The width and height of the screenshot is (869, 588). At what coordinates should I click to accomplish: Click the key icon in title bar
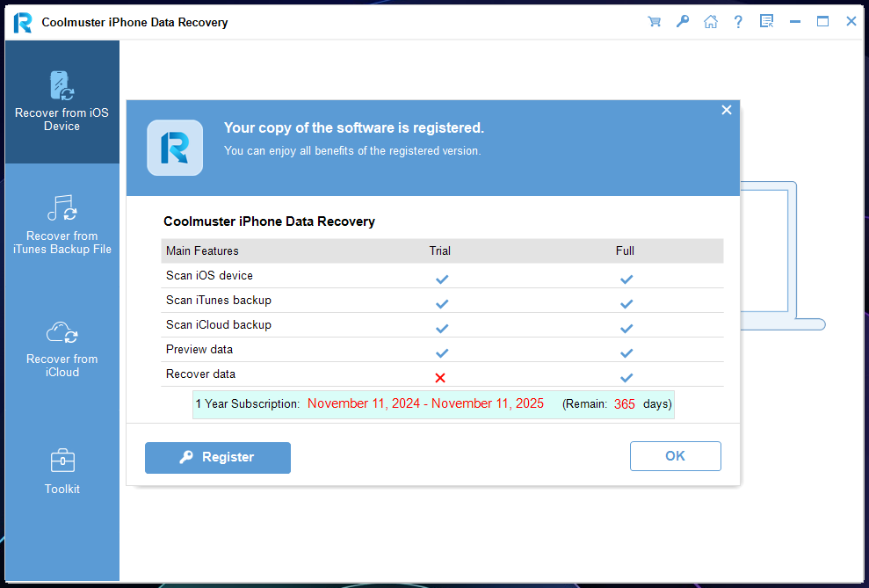(x=682, y=22)
